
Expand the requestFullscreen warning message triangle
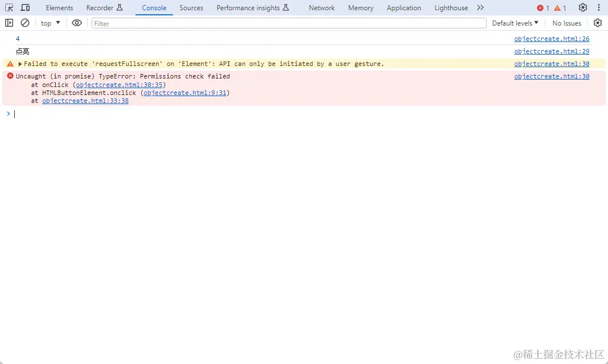point(20,64)
